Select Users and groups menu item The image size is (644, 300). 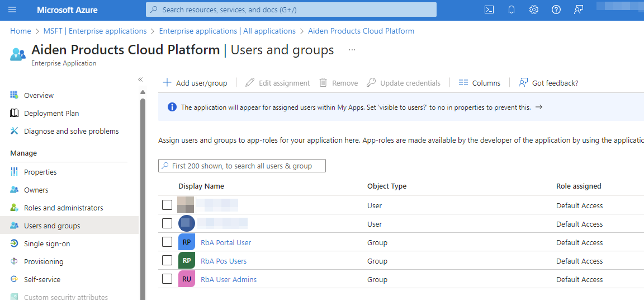(69, 226)
